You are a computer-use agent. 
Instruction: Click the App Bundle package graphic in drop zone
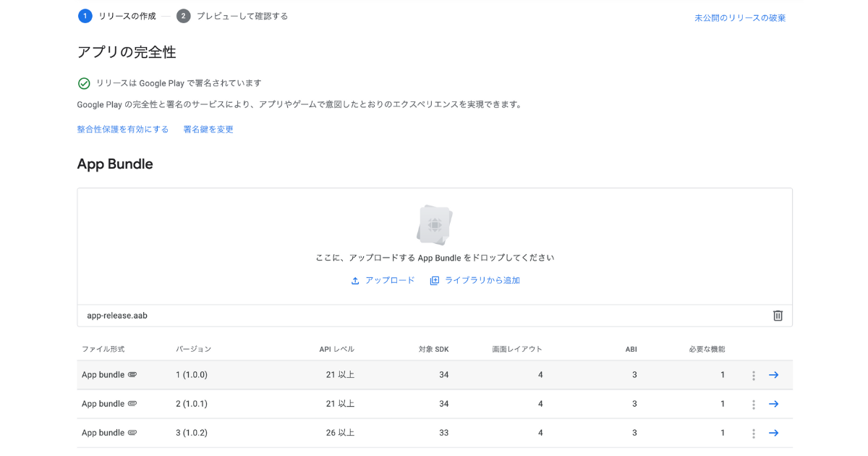coord(435,224)
